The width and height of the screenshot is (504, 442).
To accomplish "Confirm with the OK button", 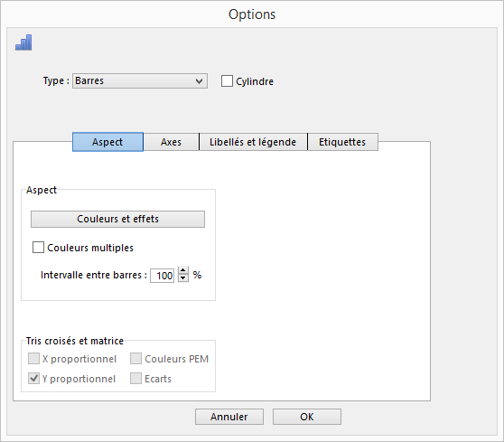I will click(x=307, y=417).
